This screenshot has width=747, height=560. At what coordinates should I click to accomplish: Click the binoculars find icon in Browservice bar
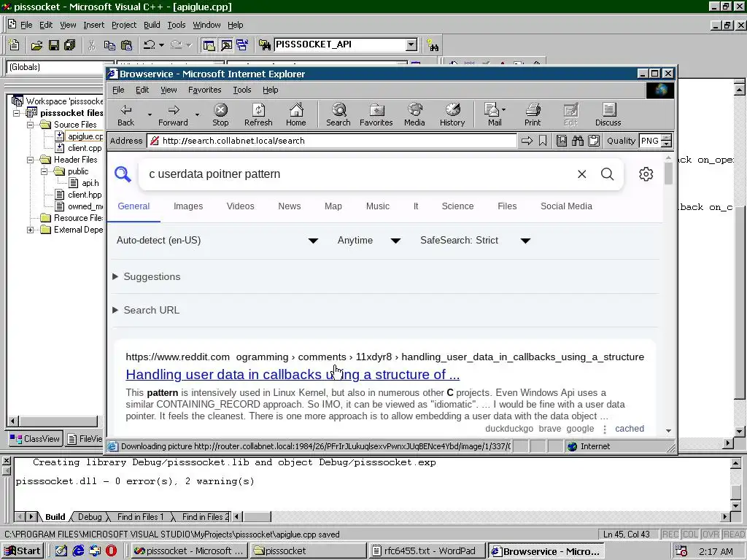point(578,141)
